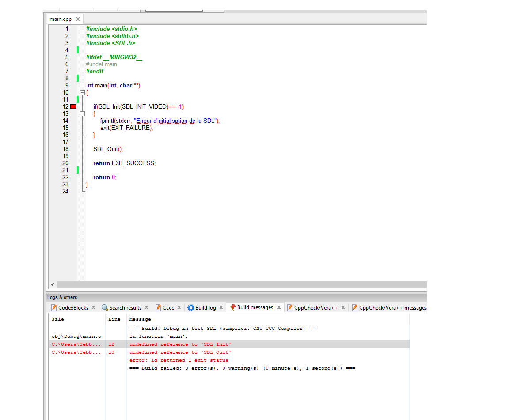Collapse the main function fold at line 10
Viewport: 509px width, 420px height.
pos(82,92)
